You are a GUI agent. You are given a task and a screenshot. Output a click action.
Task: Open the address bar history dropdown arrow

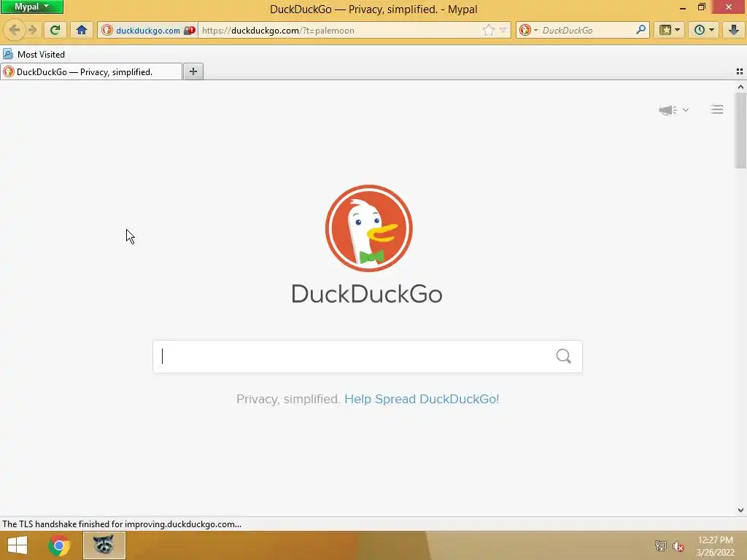click(503, 31)
